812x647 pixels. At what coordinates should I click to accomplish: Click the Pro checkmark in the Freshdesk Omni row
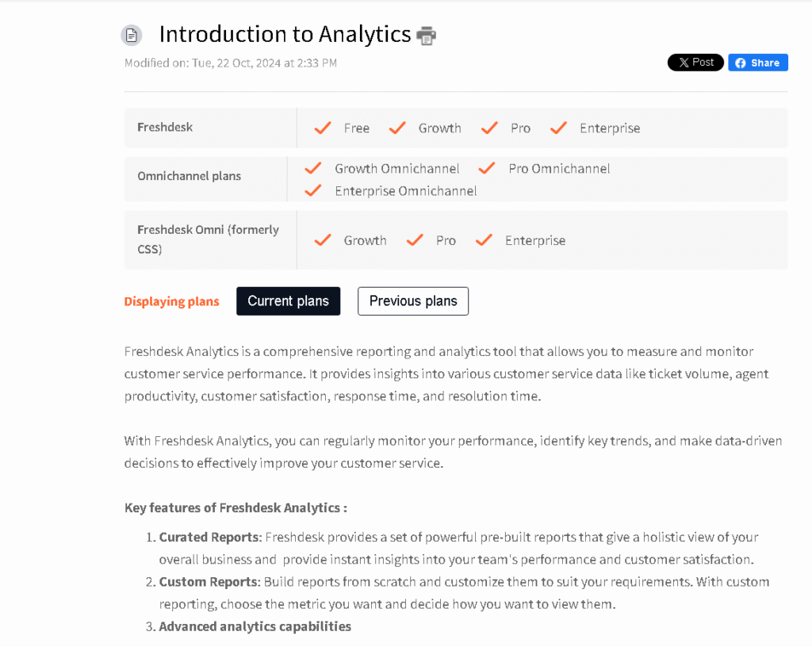pyautogui.click(x=414, y=240)
